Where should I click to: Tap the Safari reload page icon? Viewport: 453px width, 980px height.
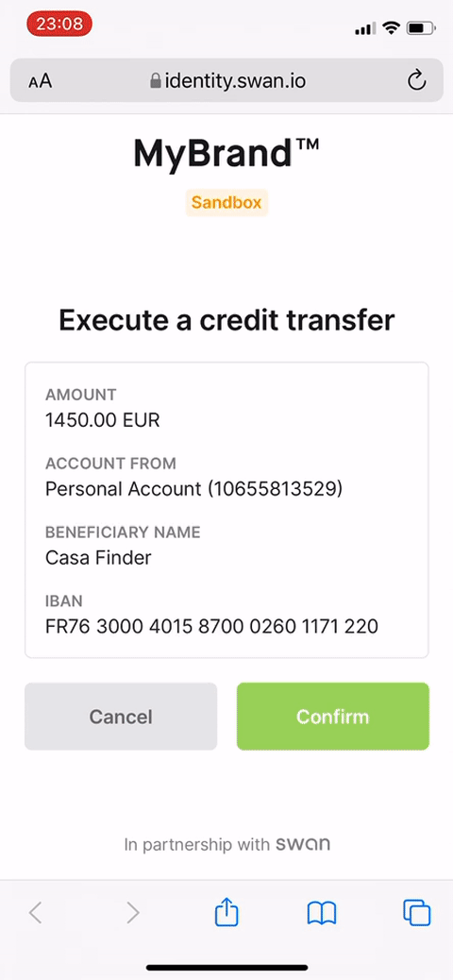416,80
